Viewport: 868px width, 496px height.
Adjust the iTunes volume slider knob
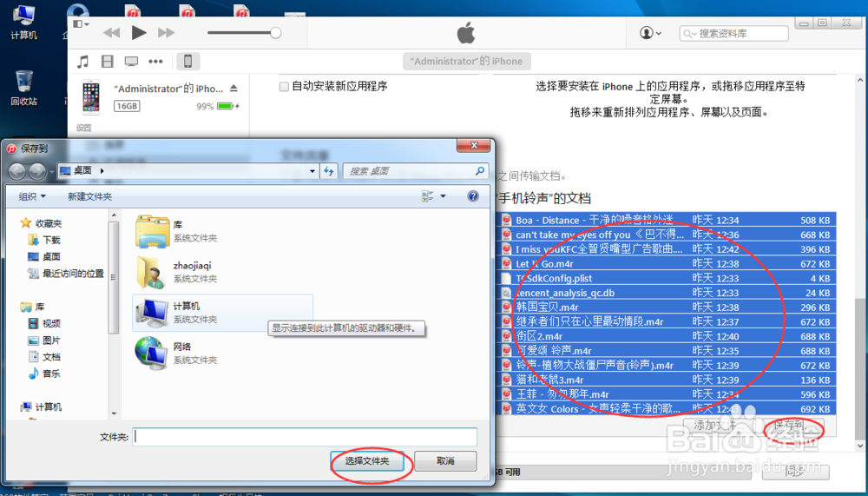pos(275,33)
